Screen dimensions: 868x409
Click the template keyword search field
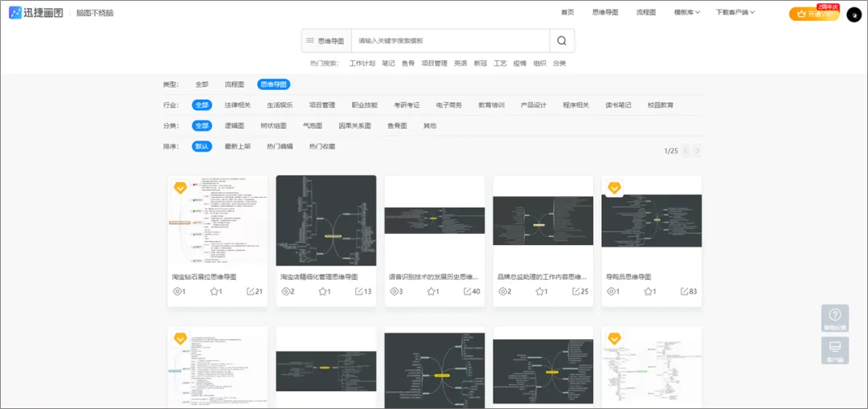point(451,40)
